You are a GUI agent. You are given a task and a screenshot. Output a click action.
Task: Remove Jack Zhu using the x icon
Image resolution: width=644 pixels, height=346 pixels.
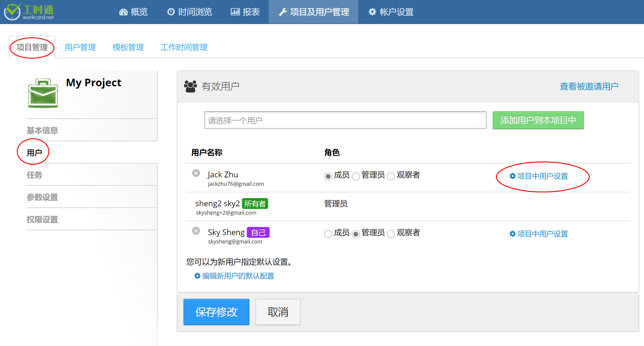pos(196,173)
